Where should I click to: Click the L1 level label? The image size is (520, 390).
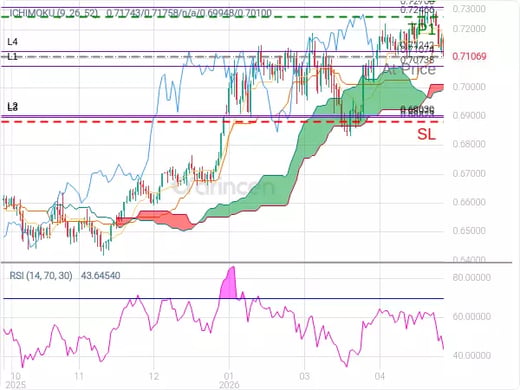pyautogui.click(x=12, y=57)
